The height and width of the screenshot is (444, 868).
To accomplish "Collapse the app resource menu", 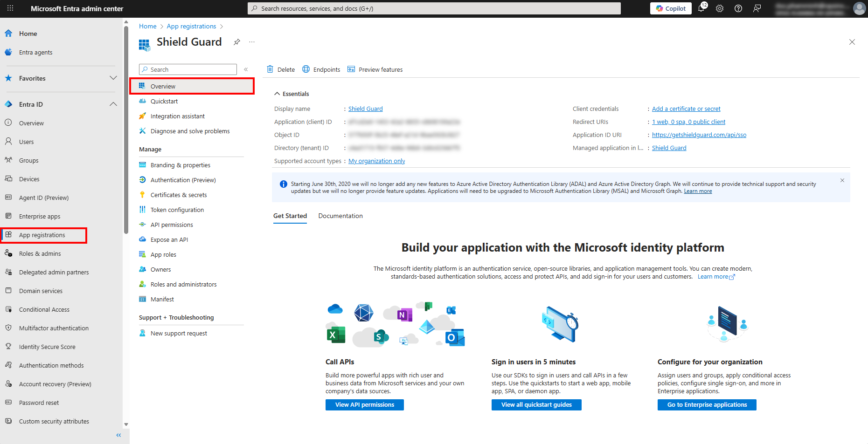I will point(246,69).
